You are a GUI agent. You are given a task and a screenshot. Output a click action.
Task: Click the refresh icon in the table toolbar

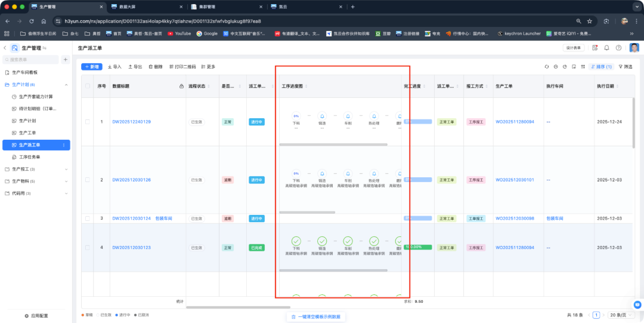point(547,67)
